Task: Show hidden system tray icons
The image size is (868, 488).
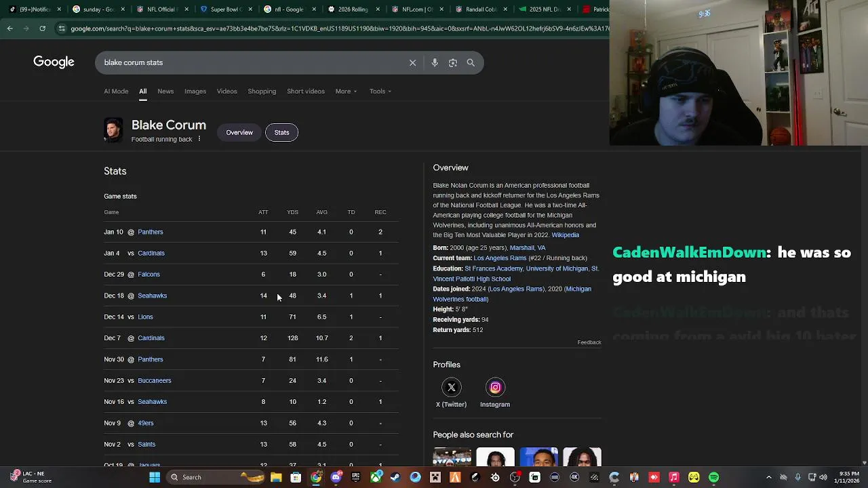Action: 768,477
